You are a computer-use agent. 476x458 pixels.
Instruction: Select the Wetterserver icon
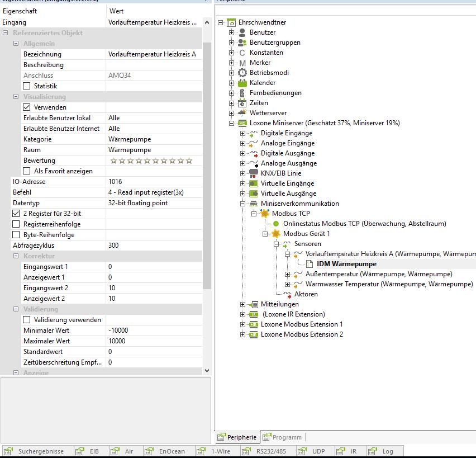click(x=242, y=113)
